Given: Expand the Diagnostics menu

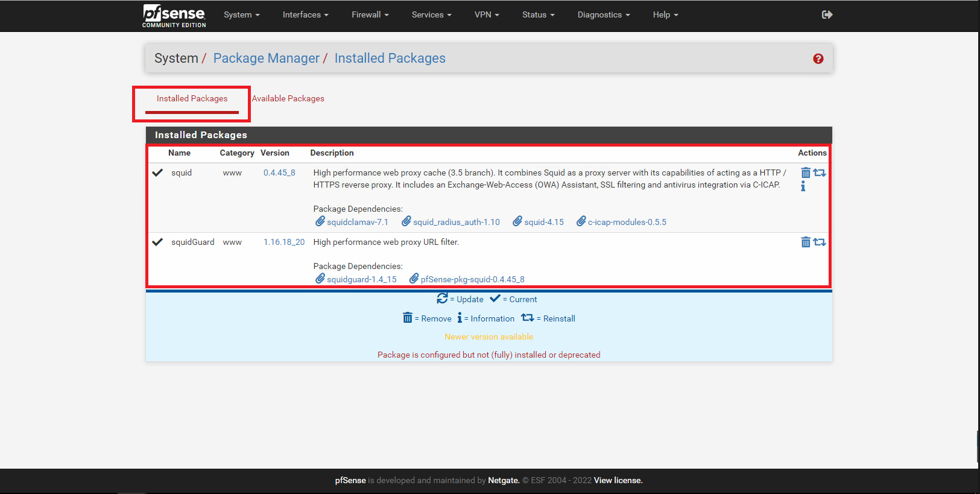Looking at the screenshot, I should tap(604, 14).
